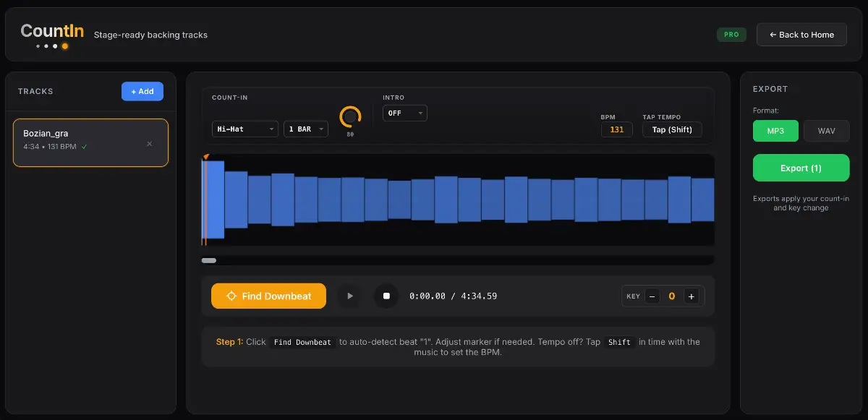
Task: Open the 1 BAR length dropdown
Action: (x=306, y=129)
